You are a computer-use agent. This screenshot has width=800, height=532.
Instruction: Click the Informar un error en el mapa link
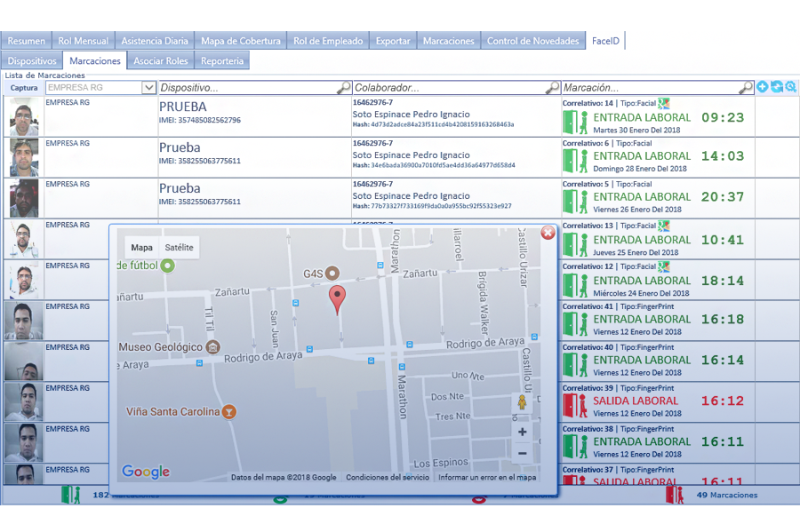click(487, 477)
